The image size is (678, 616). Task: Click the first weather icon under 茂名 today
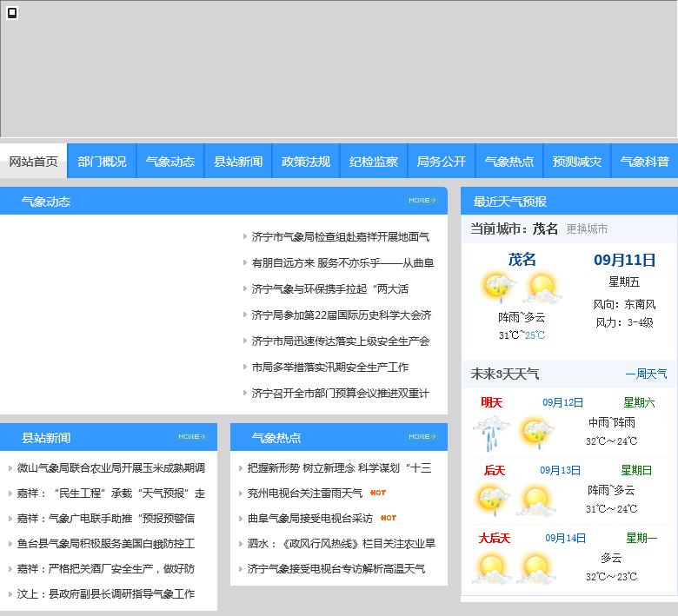point(498,288)
